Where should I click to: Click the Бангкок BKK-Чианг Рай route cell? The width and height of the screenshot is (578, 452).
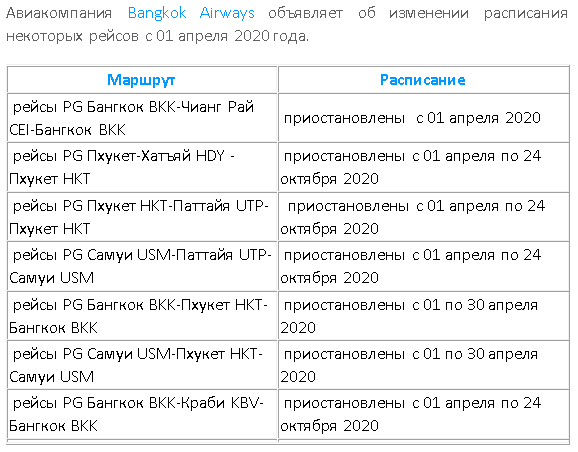click(x=142, y=118)
